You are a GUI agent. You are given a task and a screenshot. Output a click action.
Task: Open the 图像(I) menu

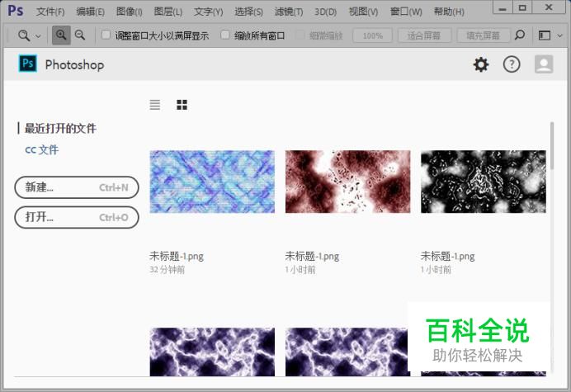click(x=129, y=12)
